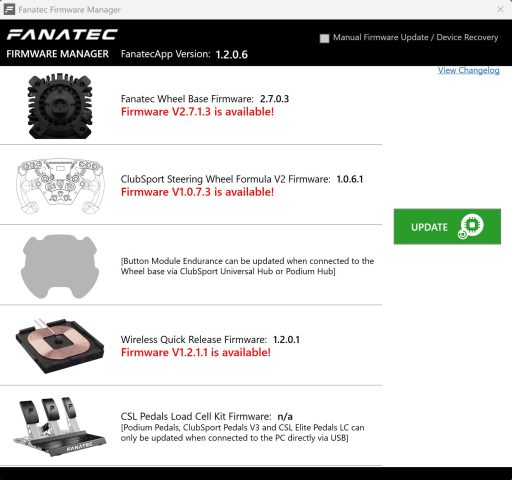Click the chip icon on the Update button
Viewport: 512px width, 480px height.
[471, 227]
